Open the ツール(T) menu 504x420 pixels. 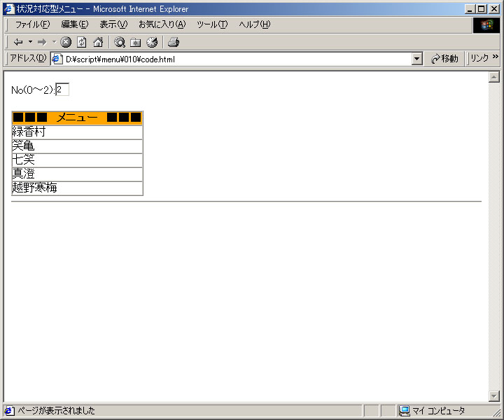[x=212, y=24]
